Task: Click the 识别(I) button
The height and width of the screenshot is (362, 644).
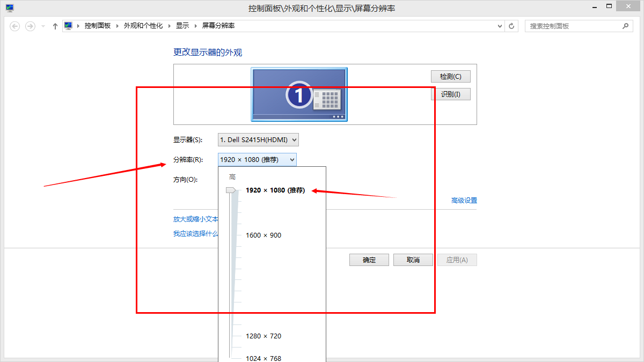Action: (x=451, y=94)
